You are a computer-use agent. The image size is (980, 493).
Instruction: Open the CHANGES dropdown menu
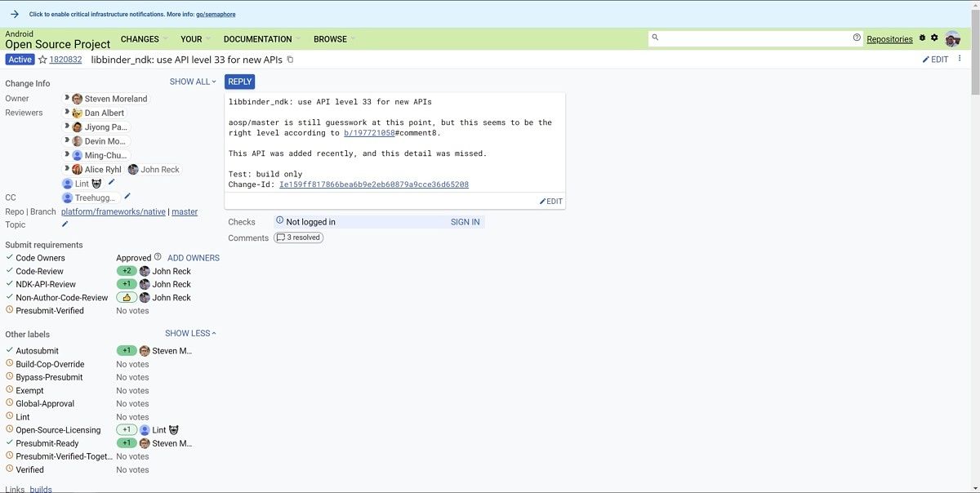(140, 39)
